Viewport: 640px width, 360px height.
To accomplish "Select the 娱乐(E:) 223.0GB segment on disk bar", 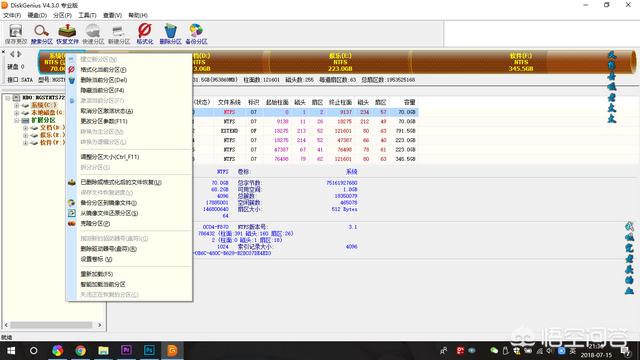I will pos(340,62).
